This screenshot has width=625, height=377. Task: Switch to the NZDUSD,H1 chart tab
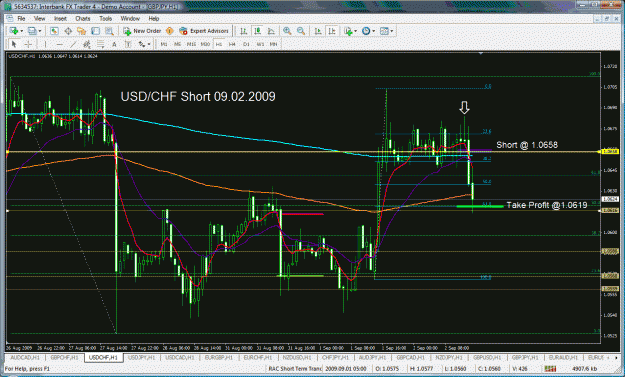click(297, 357)
